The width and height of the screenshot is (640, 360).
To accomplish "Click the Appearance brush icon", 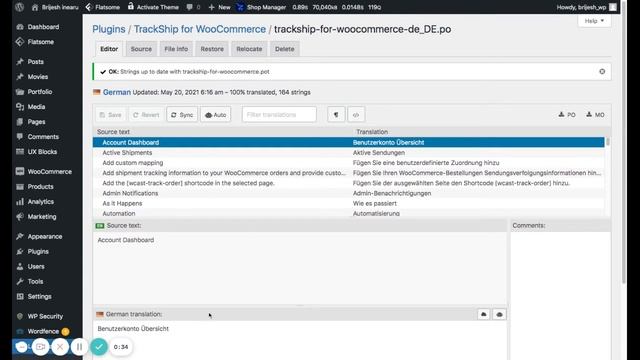I will coord(20,236).
